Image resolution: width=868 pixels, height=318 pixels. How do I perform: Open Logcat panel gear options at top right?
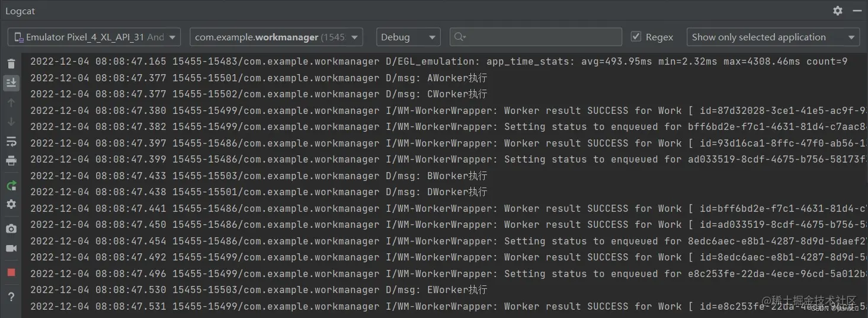pyautogui.click(x=837, y=11)
